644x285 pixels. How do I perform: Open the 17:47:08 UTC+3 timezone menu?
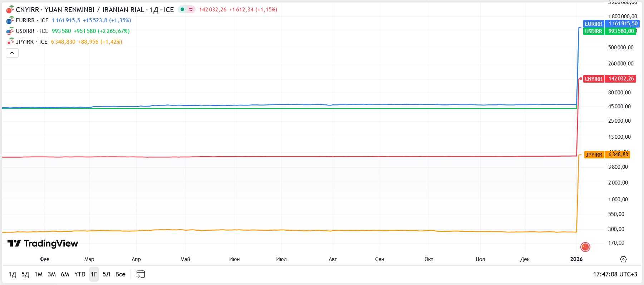tap(615, 274)
